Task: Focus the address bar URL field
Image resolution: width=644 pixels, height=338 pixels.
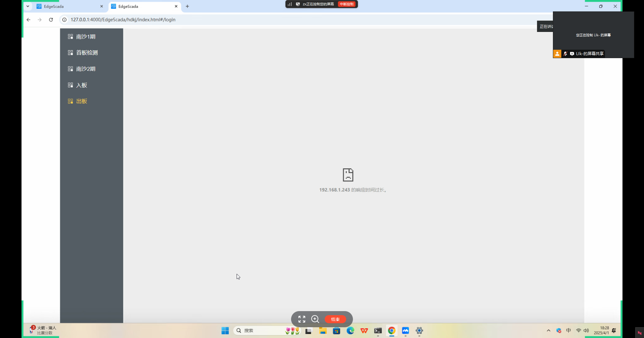Action: click(123, 20)
